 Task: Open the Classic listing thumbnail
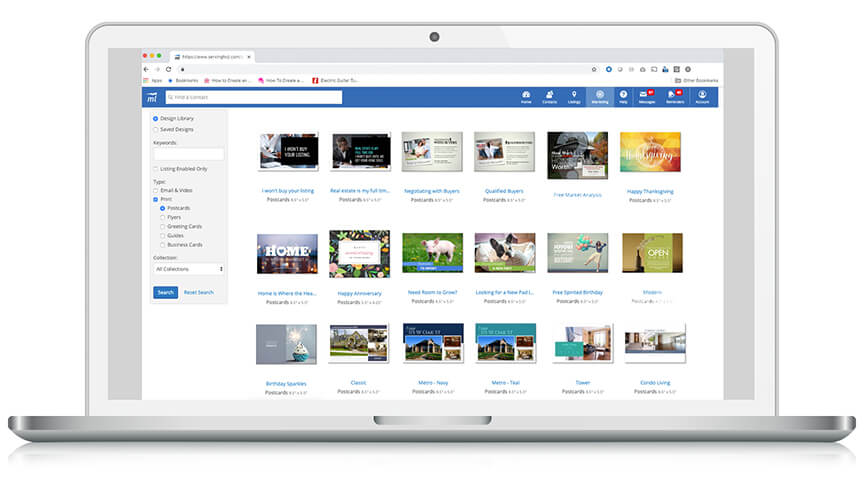(359, 343)
